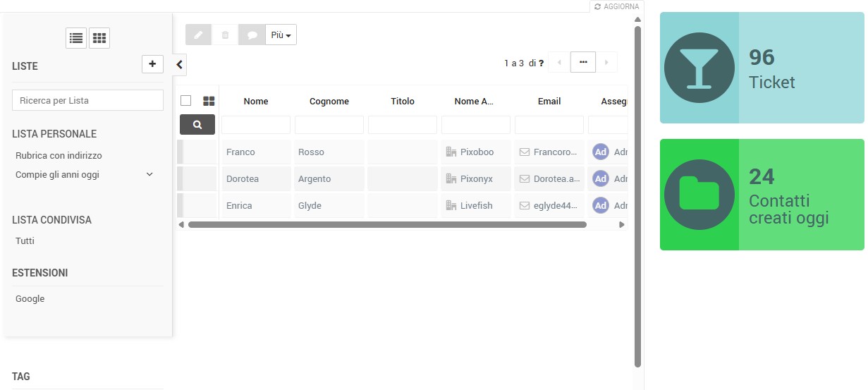The width and height of the screenshot is (868, 390).
Task: Click the Ad avatar in Dorotea's row
Action: [601, 179]
